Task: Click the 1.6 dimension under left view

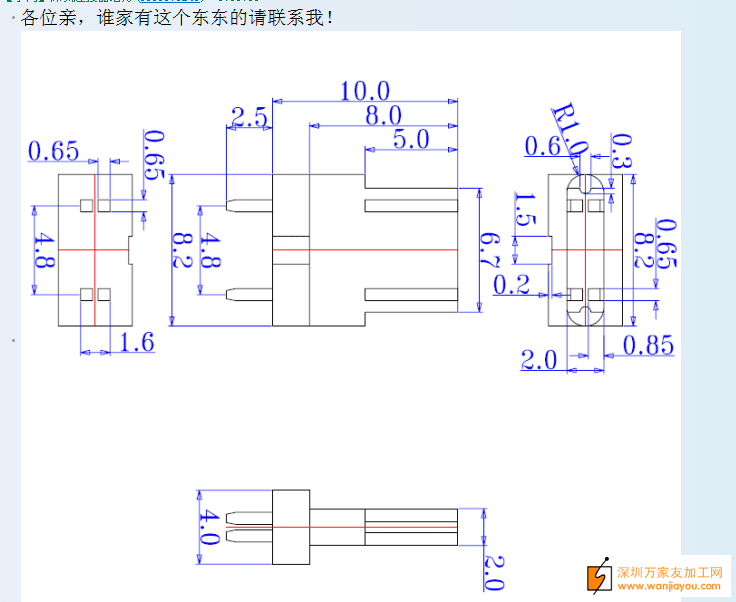Action: pos(137,343)
